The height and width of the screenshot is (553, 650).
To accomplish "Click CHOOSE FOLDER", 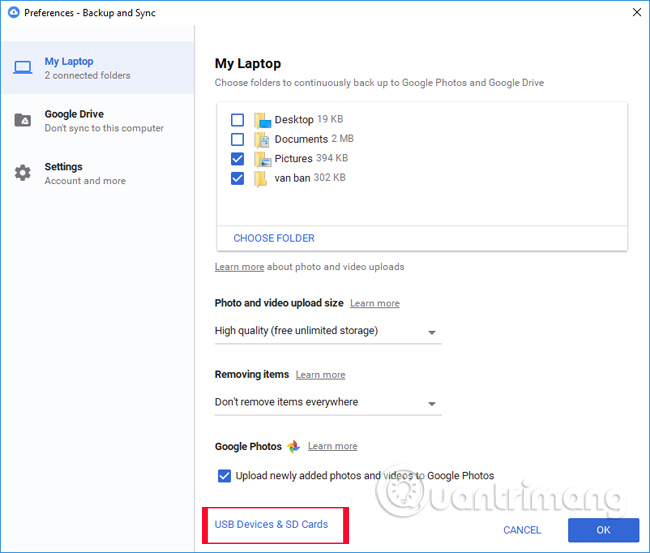I will click(274, 238).
